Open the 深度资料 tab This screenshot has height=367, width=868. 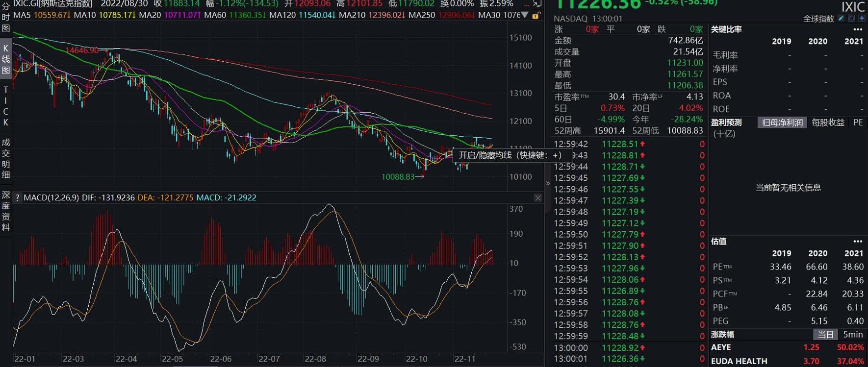[x=6, y=211]
